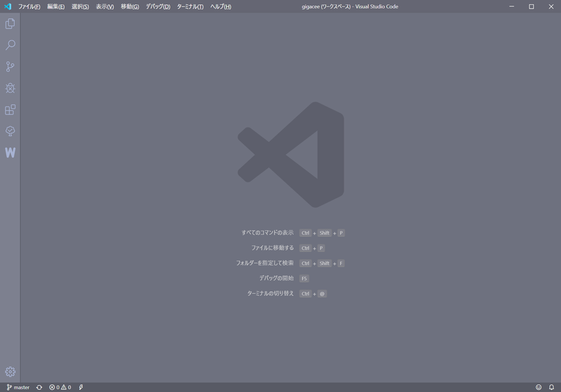Open the Explorer view in activity bar
The height and width of the screenshot is (392, 561).
tap(10, 24)
